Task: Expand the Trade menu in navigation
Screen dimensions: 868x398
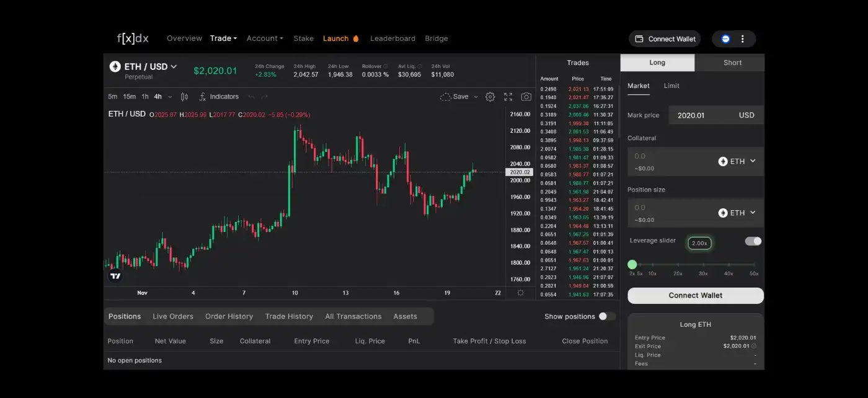Action: coord(223,38)
